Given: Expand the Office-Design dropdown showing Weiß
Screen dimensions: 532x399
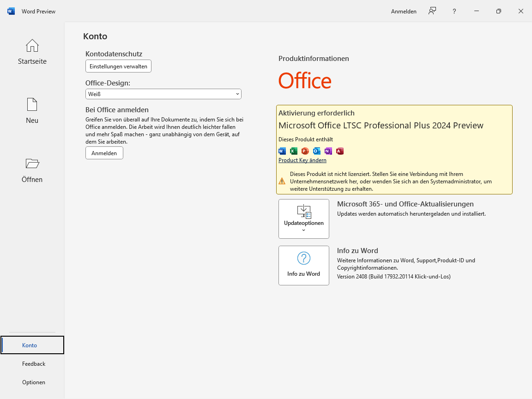Looking at the screenshot, I should coord(163,94).
